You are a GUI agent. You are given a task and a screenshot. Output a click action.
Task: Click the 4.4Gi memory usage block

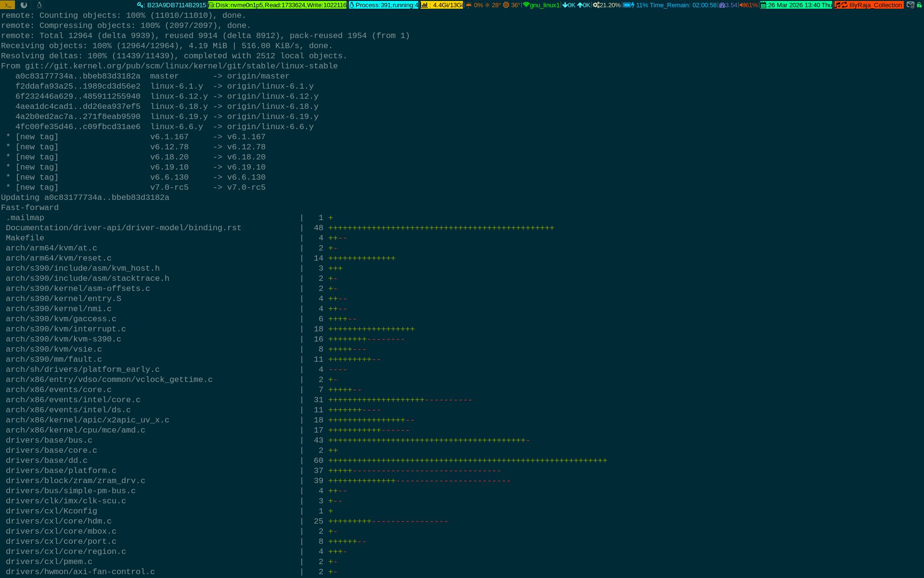(441, 5)
